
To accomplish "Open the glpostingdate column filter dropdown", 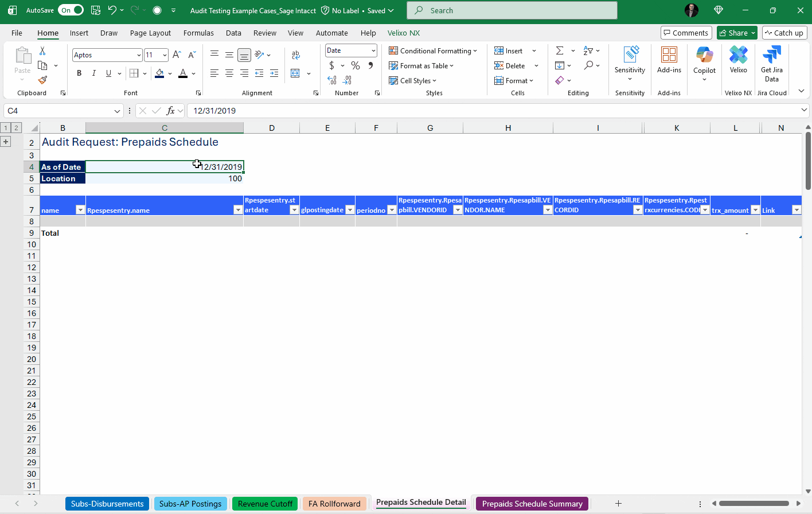I will coord(350,210).
